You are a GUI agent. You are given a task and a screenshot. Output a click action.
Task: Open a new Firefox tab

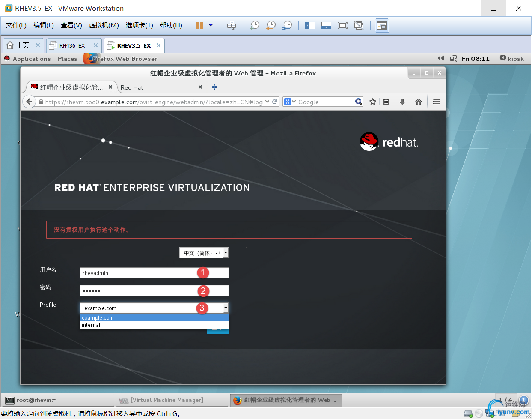click(214, 87)
